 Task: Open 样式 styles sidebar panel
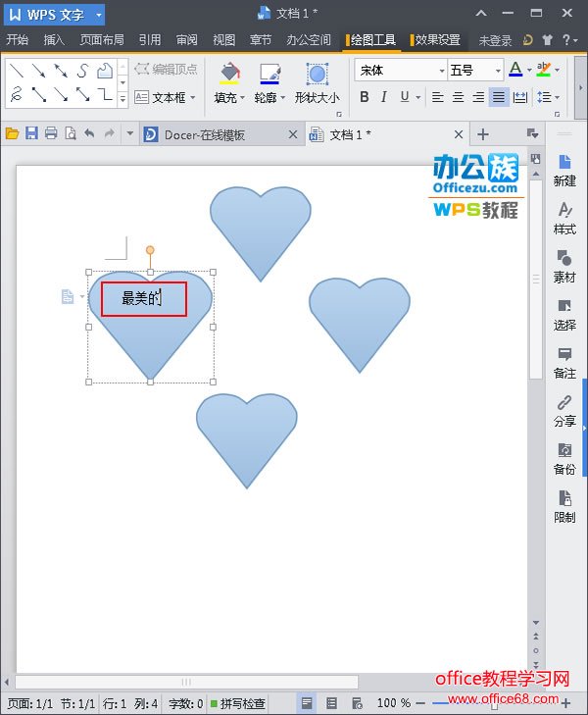(564, 219)
